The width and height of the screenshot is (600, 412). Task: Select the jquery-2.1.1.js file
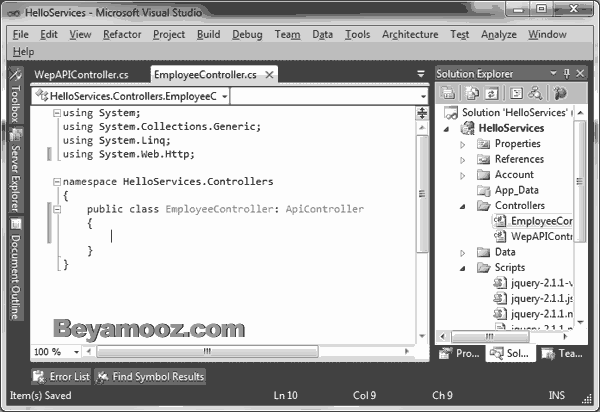[x=541, y=298]
